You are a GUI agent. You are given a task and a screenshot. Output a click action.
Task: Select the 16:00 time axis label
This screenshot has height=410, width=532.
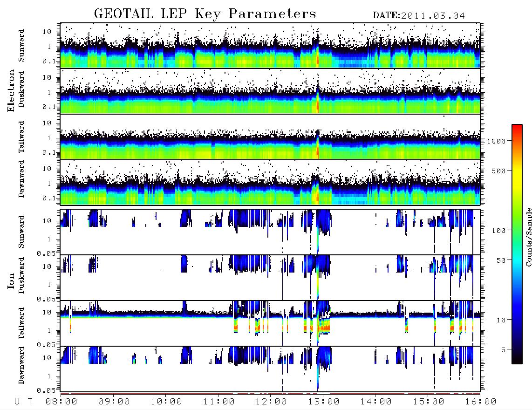(x=481, y=402)
